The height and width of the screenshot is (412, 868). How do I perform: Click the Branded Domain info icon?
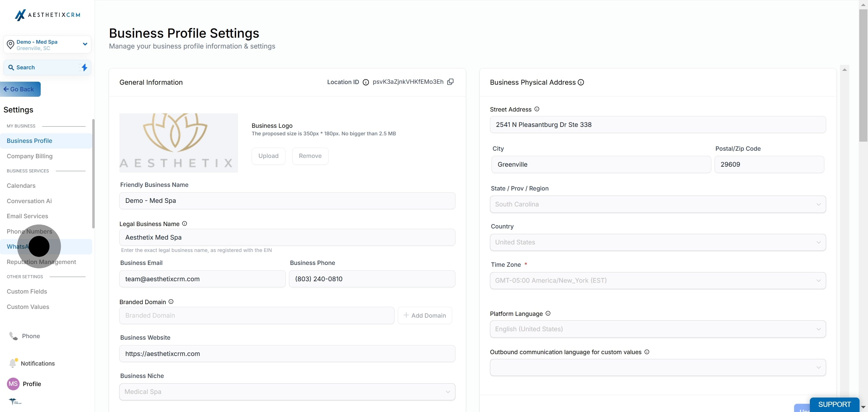coord(171,302)
